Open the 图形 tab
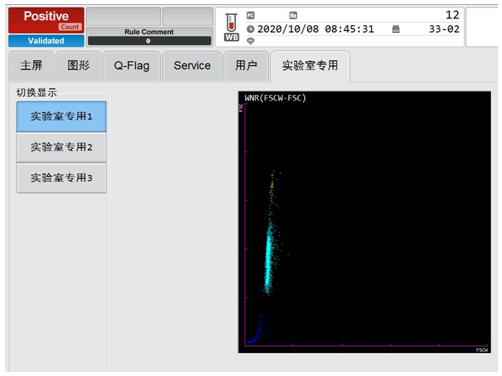 [78, 66]
